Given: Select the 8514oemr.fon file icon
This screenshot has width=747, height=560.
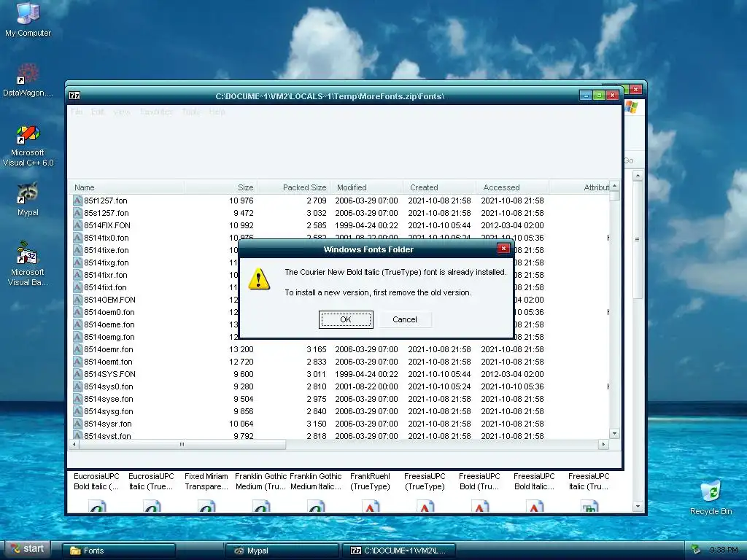Looking at the screenshot, I should tap(77, 349).
